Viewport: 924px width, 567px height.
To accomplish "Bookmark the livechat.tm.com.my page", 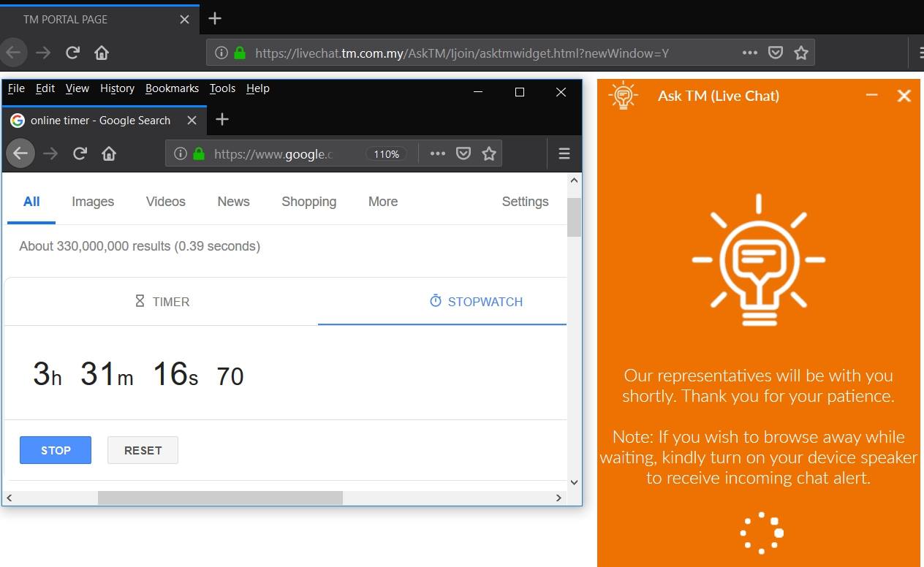I will coord(801,53).
